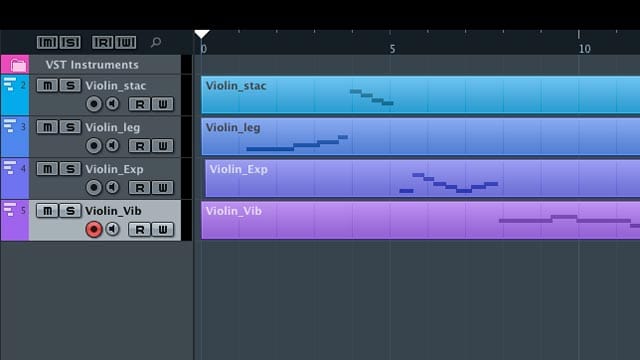Toggle global write automation button
This screenshot has height=360, width=640.
tap(125, 42)
